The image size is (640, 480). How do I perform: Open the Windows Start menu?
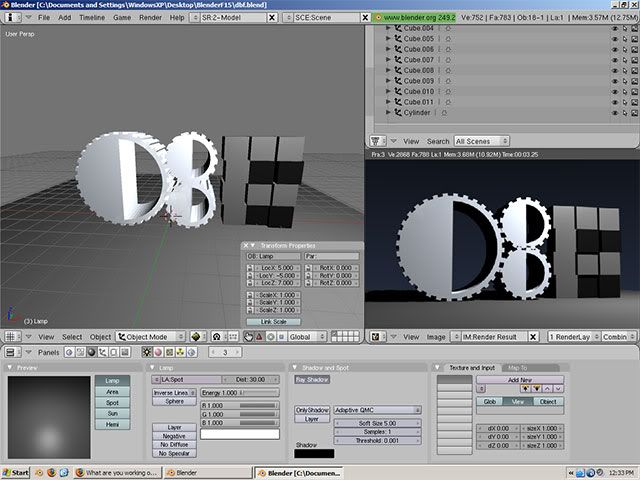click(x=17, y=472)
